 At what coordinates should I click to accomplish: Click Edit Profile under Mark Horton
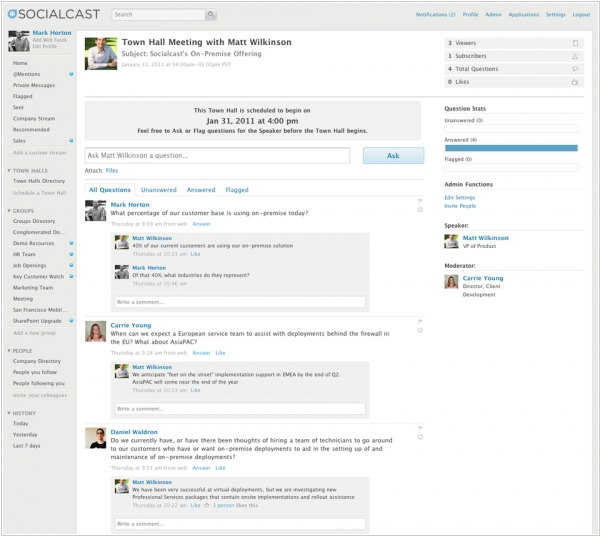pyautogui.click(x=44, y=46)
